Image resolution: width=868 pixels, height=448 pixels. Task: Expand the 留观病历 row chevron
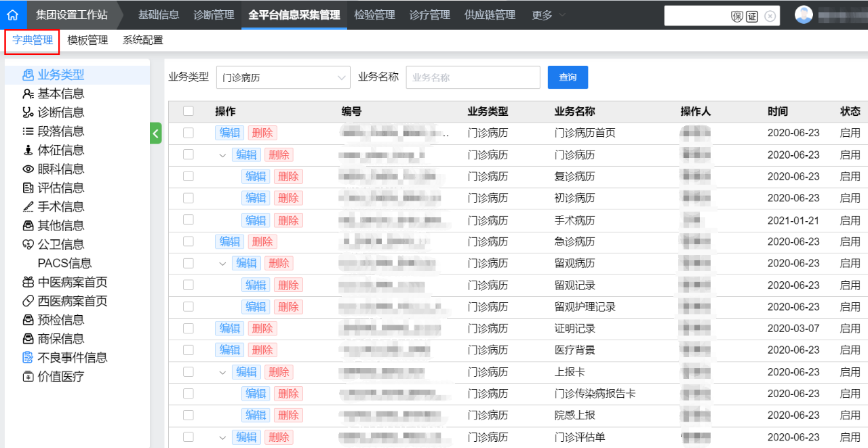pyautogui.click(x=222, y=263)
